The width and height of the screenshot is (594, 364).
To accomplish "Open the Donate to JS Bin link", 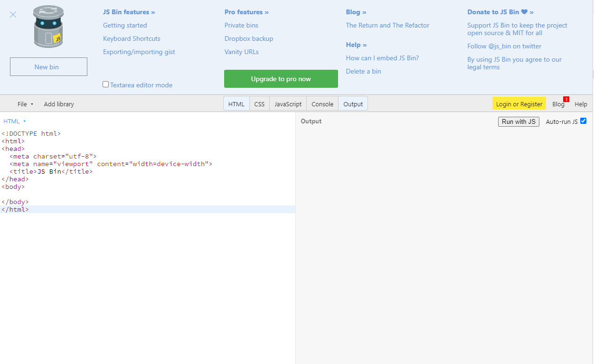I will pos(500,12).
